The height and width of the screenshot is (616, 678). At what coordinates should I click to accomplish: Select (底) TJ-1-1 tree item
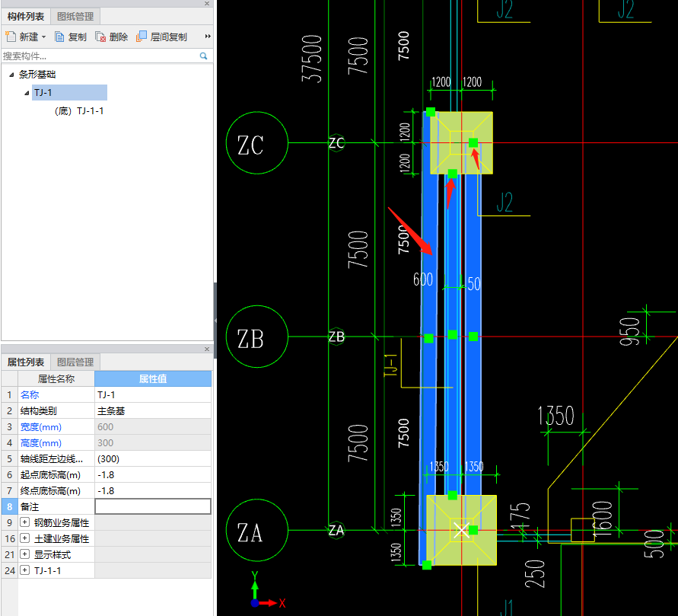(79, 111)
